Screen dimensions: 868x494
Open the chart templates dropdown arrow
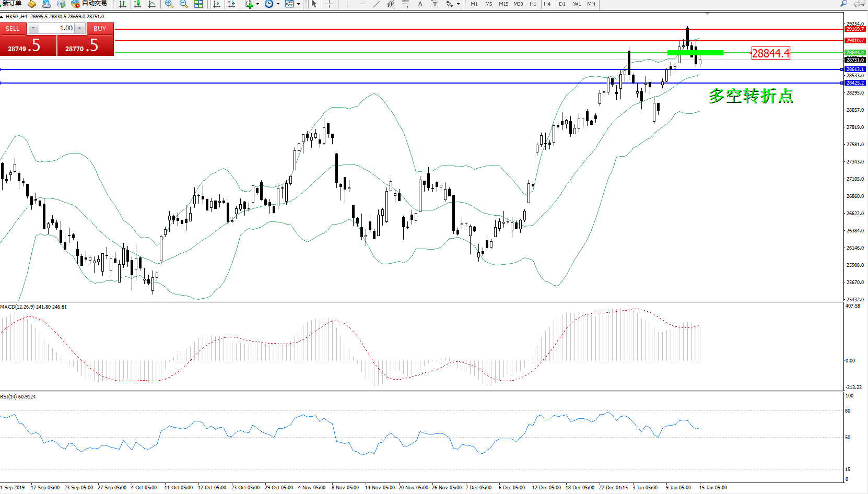tap(298, 4)
